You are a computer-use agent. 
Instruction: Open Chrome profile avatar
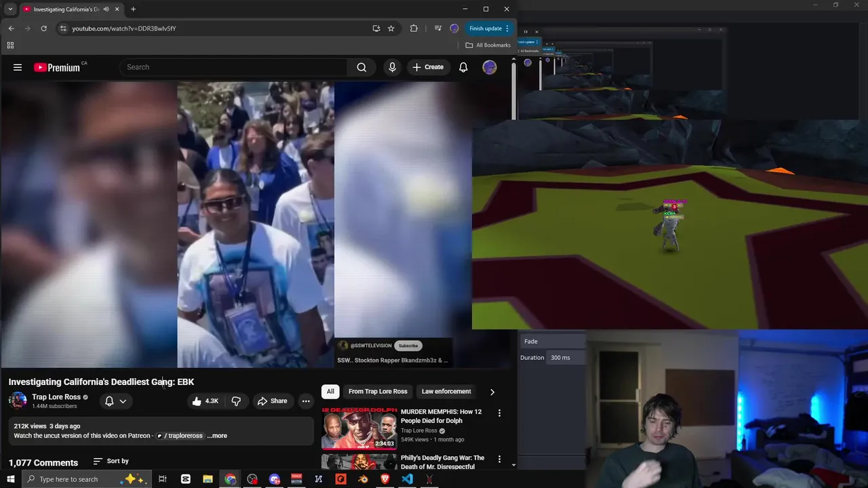click(454, 28)
